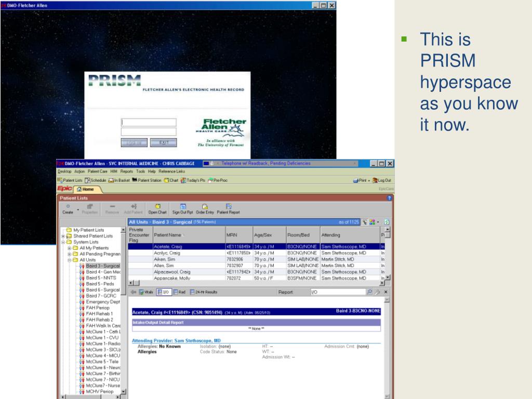The width and height of the screenshot is (532, 399).
Task: Open Patient Lists from the main toolbar
Action: (x=70, y=180)
